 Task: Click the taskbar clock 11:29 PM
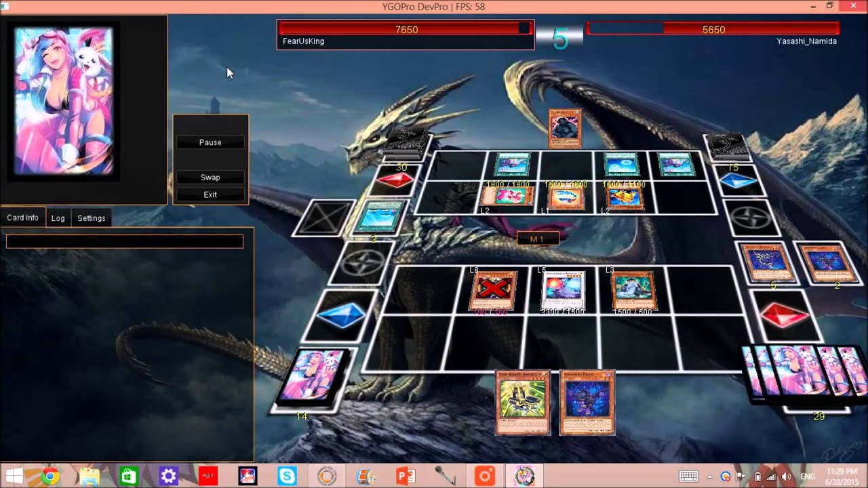(x=843, y=476)
